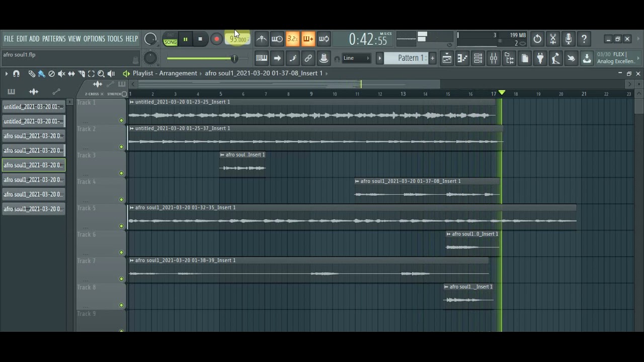Switch between Pat and Song mode
Image resolution: width=644 pixels, height=362 pixels.
[171, 39]
